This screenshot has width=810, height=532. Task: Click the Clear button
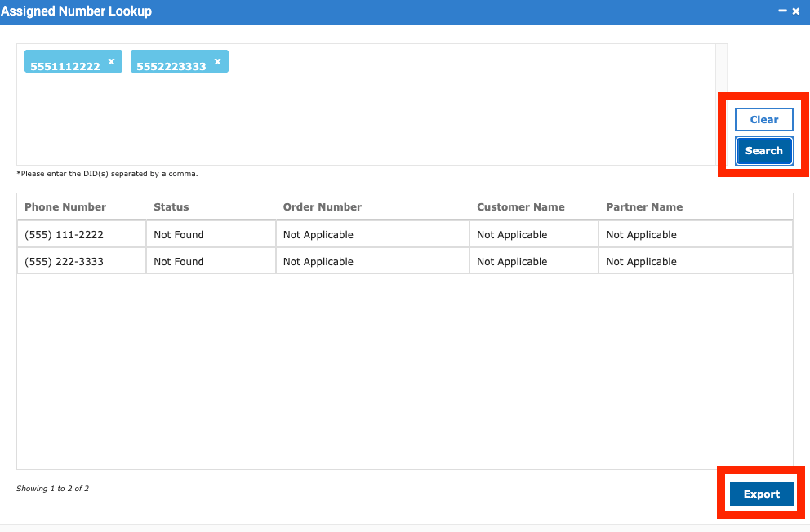point(764,120)
